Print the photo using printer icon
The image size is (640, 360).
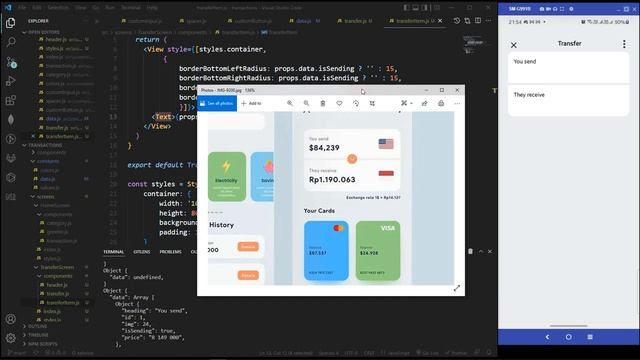tap(441, 103)
